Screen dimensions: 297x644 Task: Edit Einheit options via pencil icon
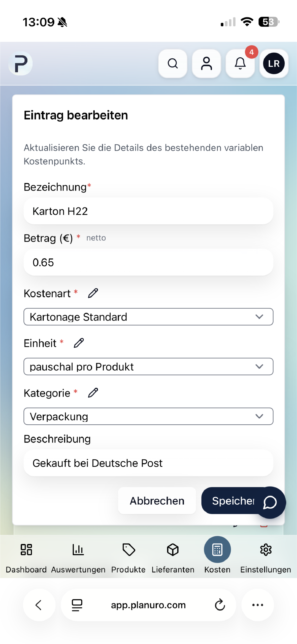pos(79,343)
